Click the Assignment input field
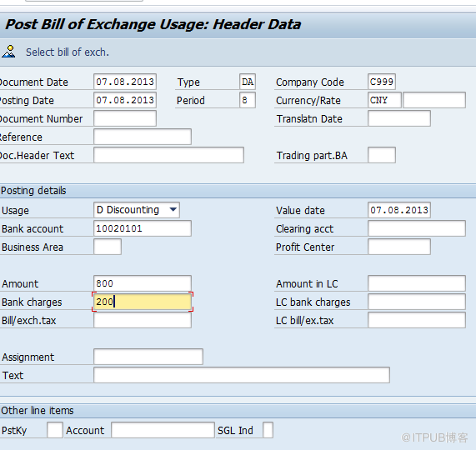 [x=148, y=357]
